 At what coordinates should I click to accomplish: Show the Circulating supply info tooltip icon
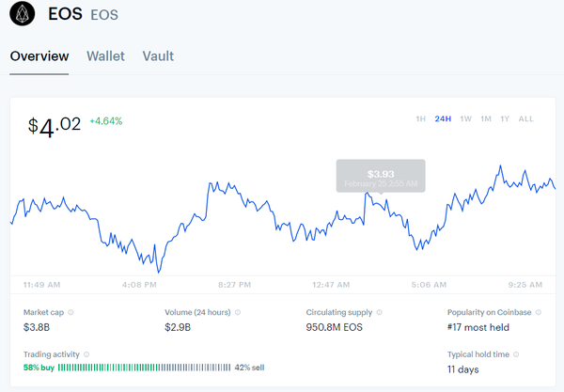[x=381, y=312]
